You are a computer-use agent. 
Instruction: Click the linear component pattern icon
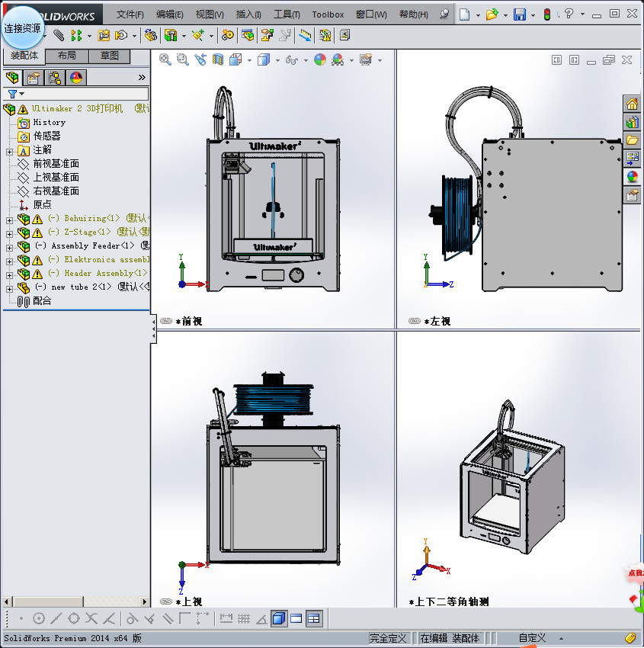[76, 36]
